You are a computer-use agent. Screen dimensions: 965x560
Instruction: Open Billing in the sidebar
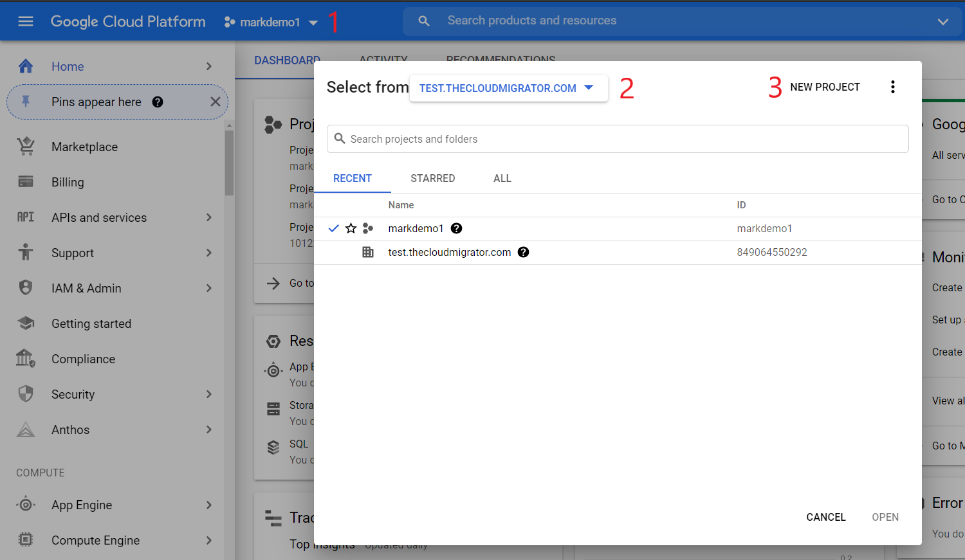(x=68, y=183)
